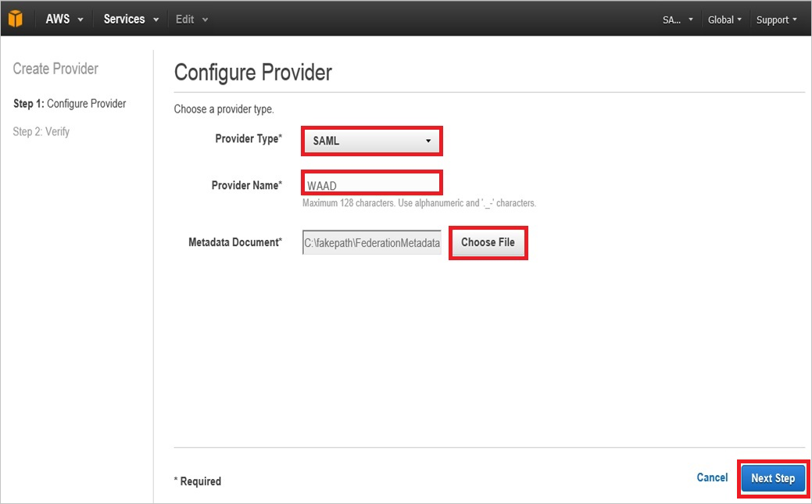Open the SA... account menu

pyautogui.click(x=678, y=20)
